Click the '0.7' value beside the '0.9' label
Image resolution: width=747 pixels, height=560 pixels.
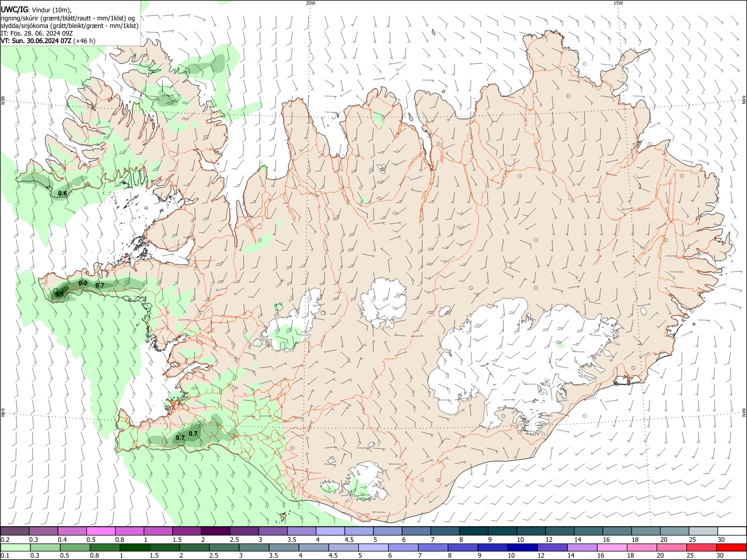(x=100, y=285)
